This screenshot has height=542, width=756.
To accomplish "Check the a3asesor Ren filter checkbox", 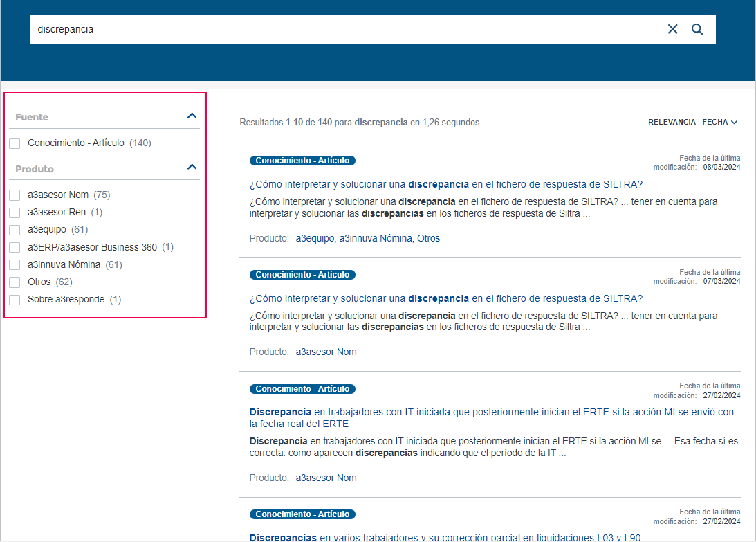I will point(15,212).
